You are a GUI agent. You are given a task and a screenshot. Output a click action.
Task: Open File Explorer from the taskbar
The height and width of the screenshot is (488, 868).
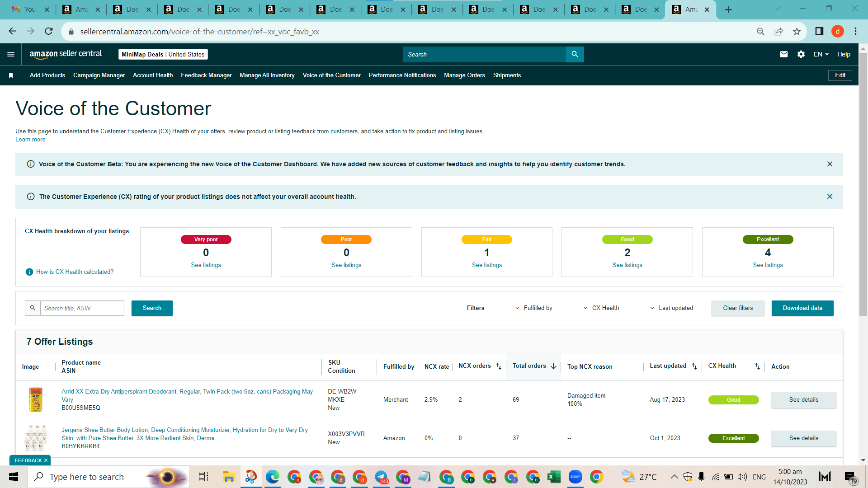pos(229,477)
